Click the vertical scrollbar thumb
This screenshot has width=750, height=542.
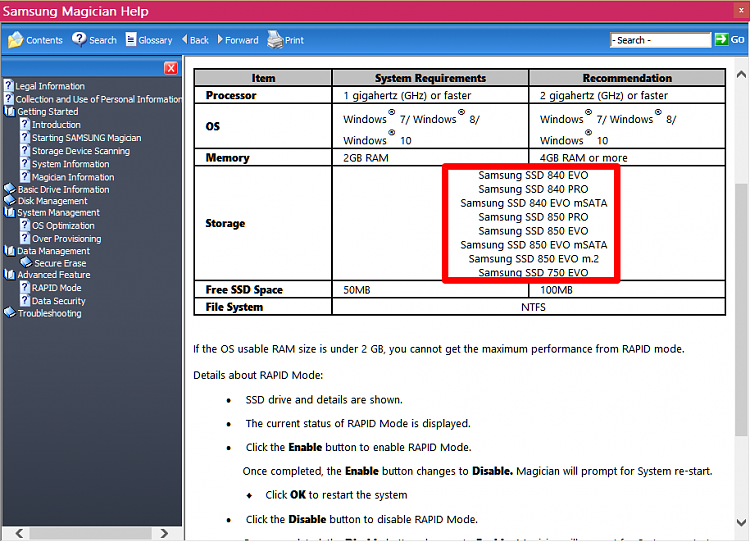coord(741,310)
